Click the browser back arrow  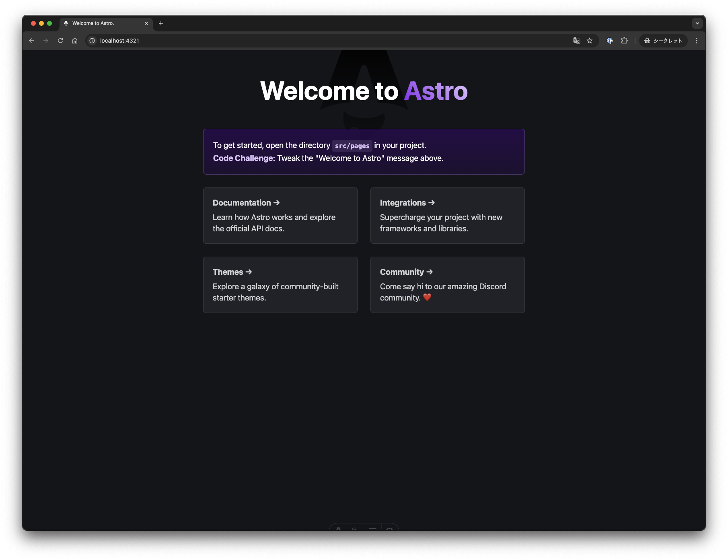pyautogui.click(x=31, y=41)
